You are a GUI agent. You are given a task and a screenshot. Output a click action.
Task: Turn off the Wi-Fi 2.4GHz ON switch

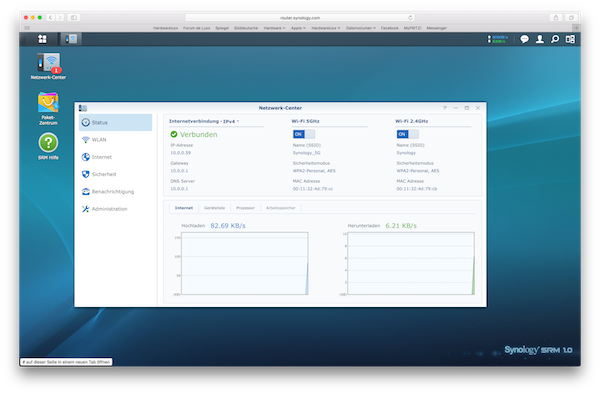point(408,134)
